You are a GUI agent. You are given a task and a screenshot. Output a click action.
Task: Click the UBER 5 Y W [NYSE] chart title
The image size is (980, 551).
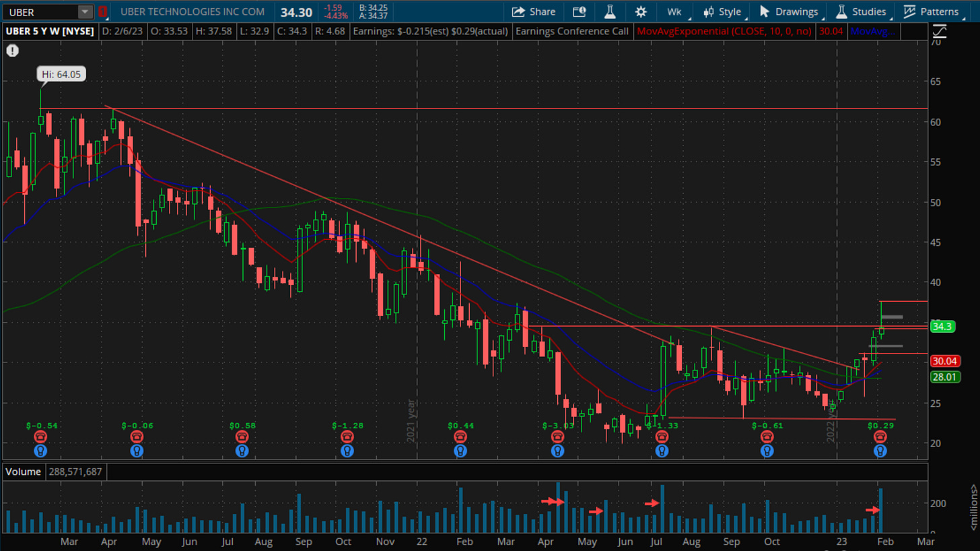click(50, 31)
